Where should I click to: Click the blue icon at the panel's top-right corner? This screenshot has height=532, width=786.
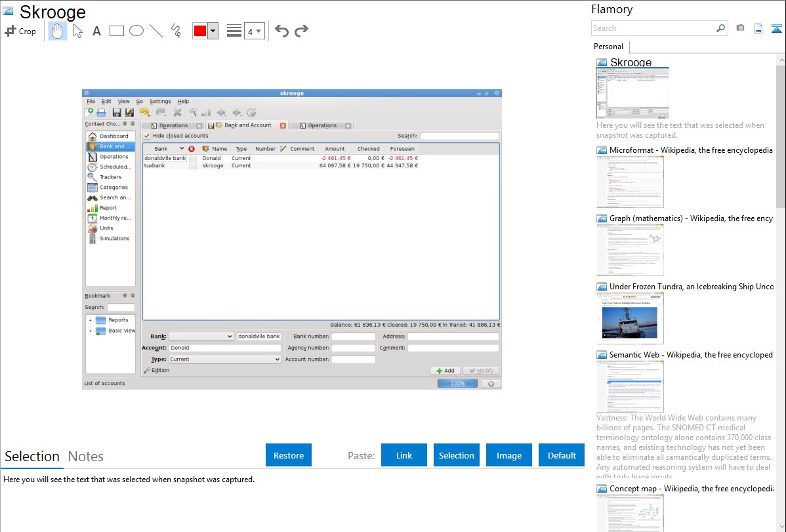pyautogui.click(x=776, y=28)
